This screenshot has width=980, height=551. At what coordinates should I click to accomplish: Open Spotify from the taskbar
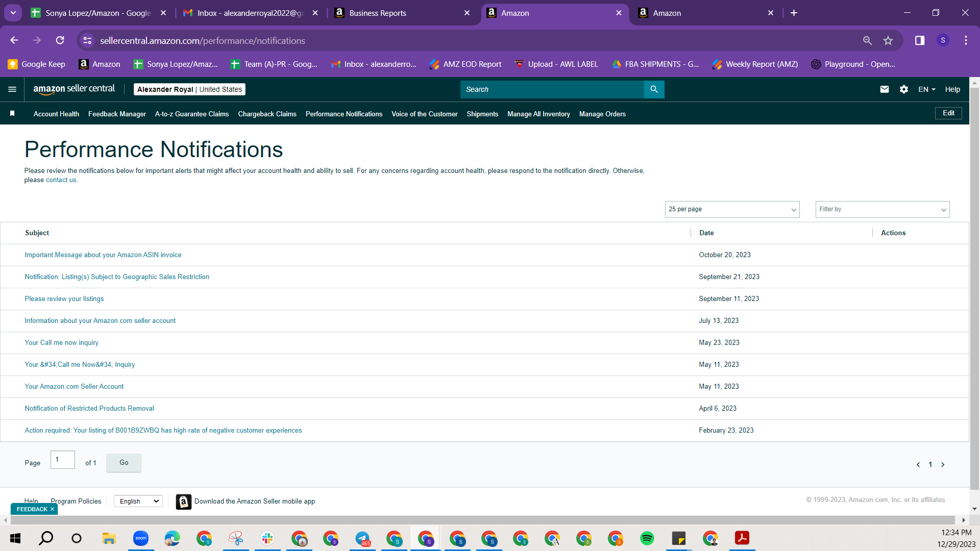point(647,538)
